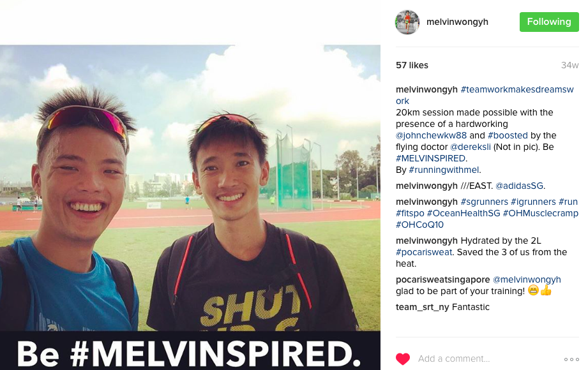Visit the @johnchewkw88 profile mention
588x370 pixels.
point(431,135)
